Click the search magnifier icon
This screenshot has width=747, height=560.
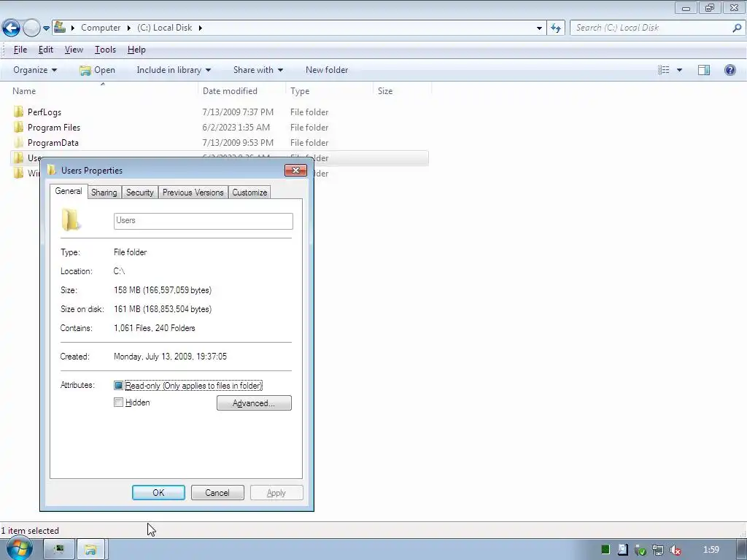click(x=737, y=28)
